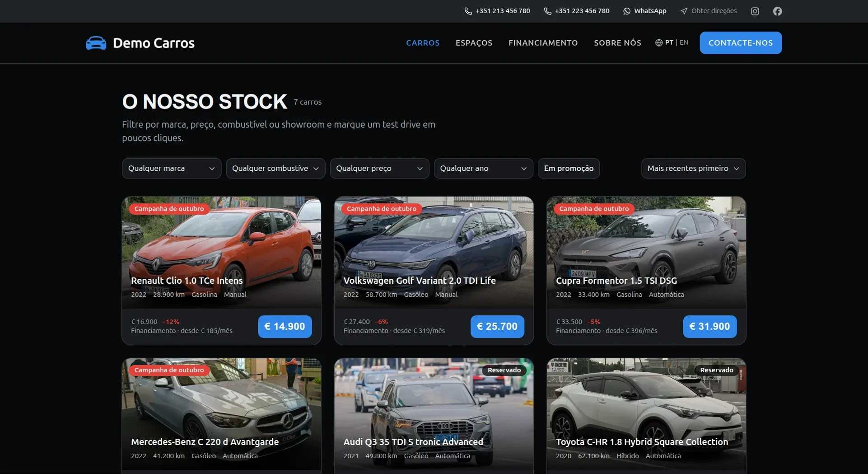Open the Instagram icon in the top bar
Viewport: 868px width, 474px height.
(x=755, y=11)
